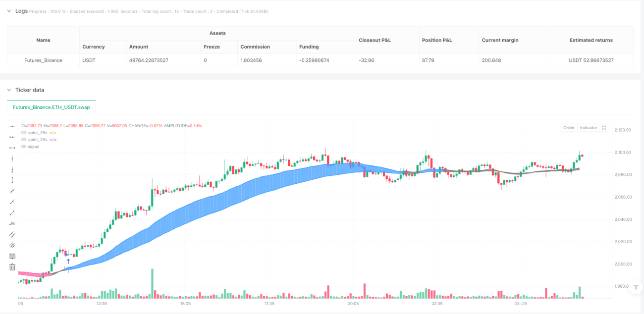The height and width of the screenshot is (314, 644).
Task: Open the Indicator options
Action: pos(589,128)
